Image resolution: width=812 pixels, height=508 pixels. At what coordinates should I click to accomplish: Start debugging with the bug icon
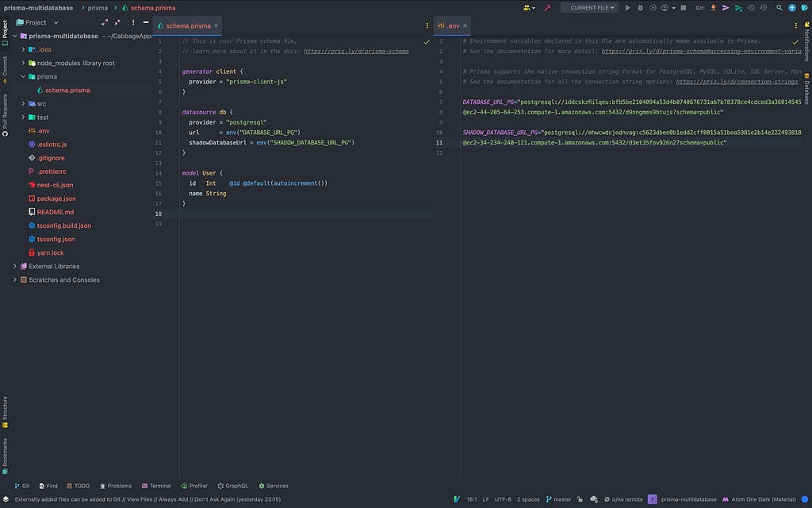click(641, 8)
